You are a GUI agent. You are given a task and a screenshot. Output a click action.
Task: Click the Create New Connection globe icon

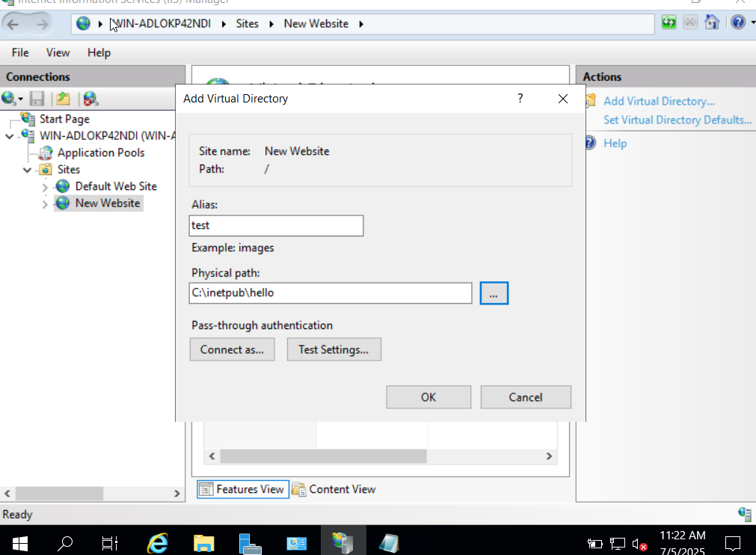click(x=10, y=99)
